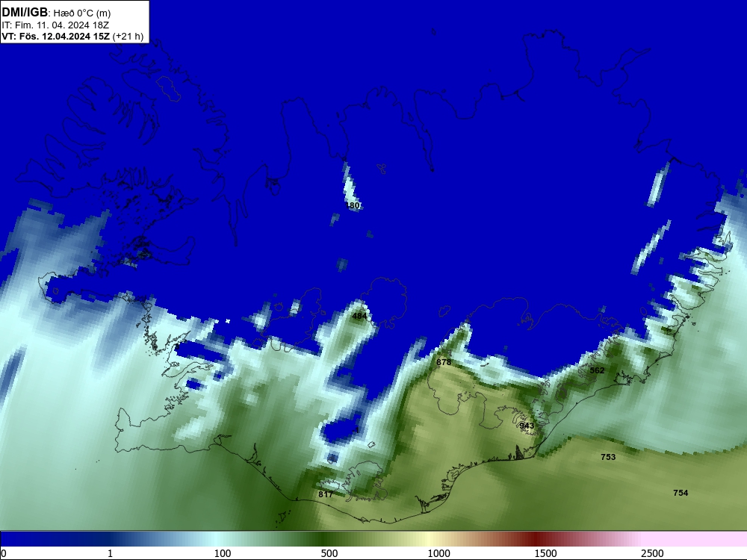This screenshot has height=560, width=747.
Task: Click the DMI/IGB title in the legend box
Action: click(x=25, y=12)
